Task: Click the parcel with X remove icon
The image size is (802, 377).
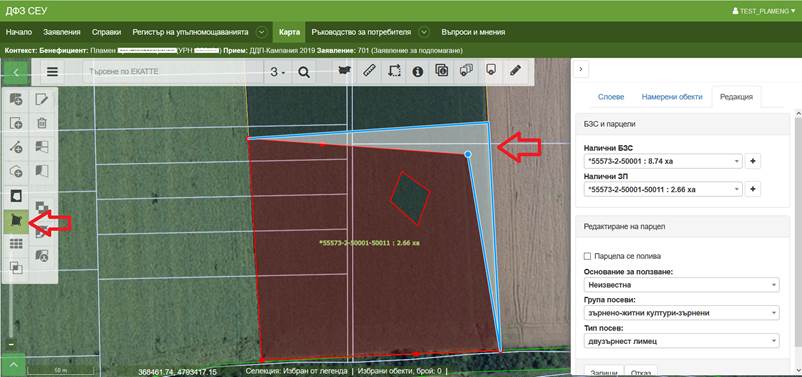Action: [x=42, y=255]
